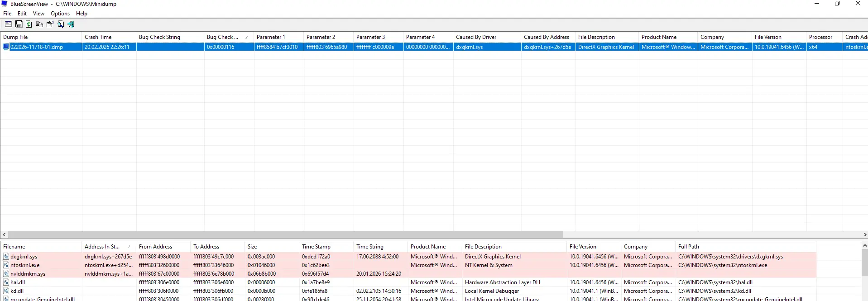The width and height of the screenshot is (868, 301).
Task: Open the View menu
Action: pos(38,14)
